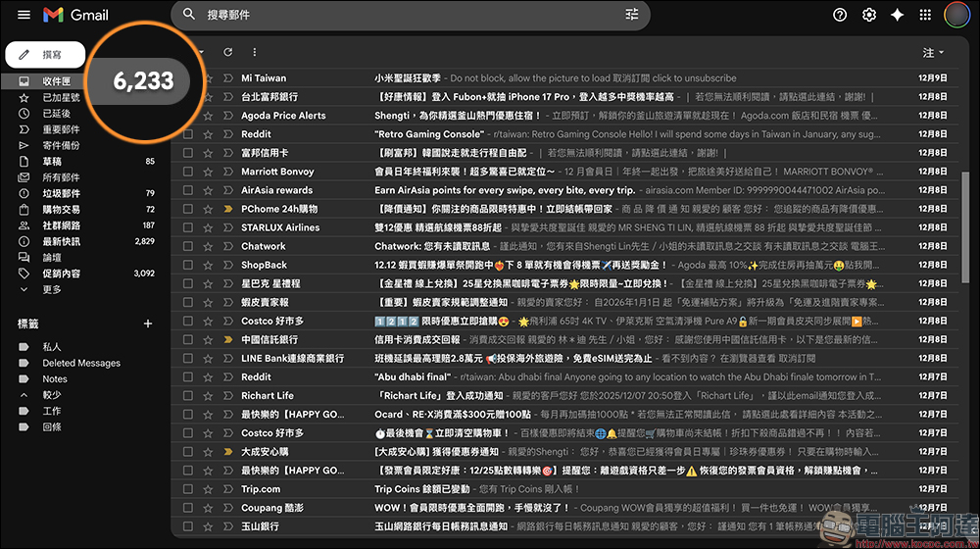This screenshot has width=980, height=549.
Task: Open the input tools 注 dropdown
Action: [933, 53]
